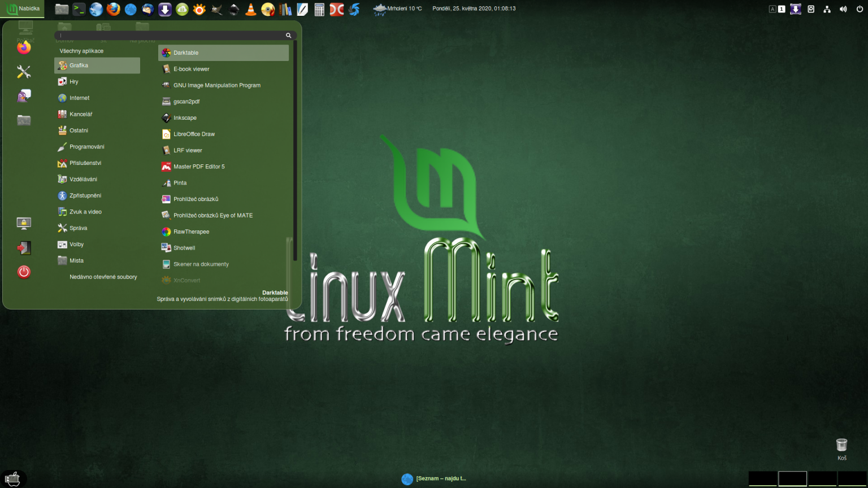This screenshot has width=868, height=488.
Task: Click the volume icon in the system tray
Action: [x=843, y=8]
